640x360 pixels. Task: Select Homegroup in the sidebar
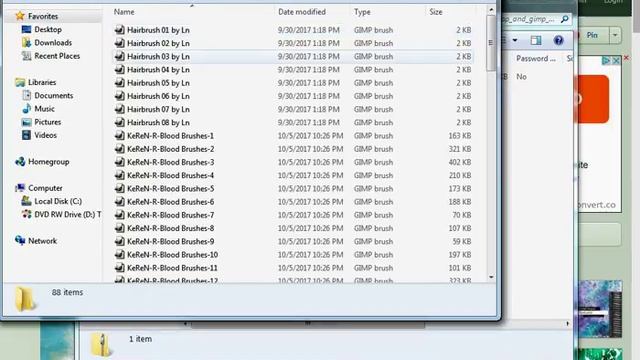click(49, 162)
